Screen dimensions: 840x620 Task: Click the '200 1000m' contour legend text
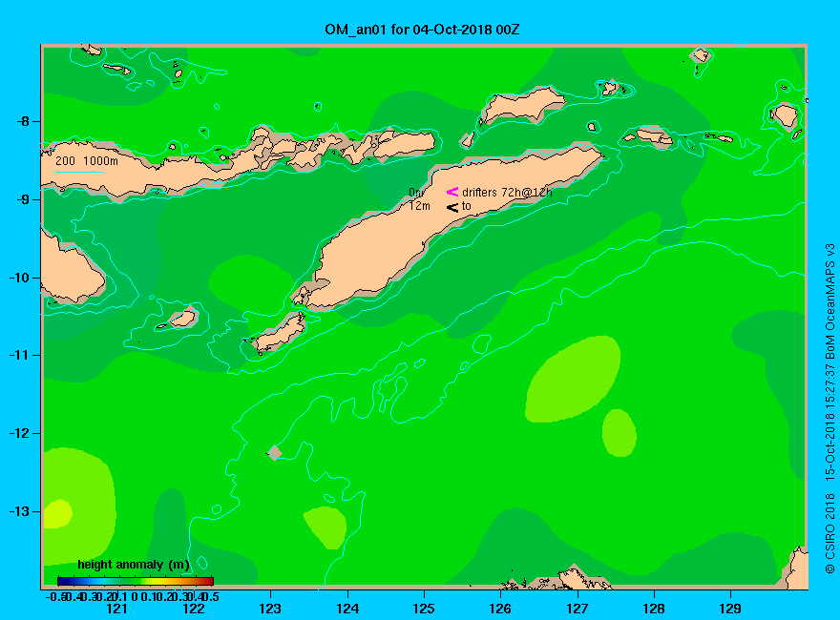87,160
